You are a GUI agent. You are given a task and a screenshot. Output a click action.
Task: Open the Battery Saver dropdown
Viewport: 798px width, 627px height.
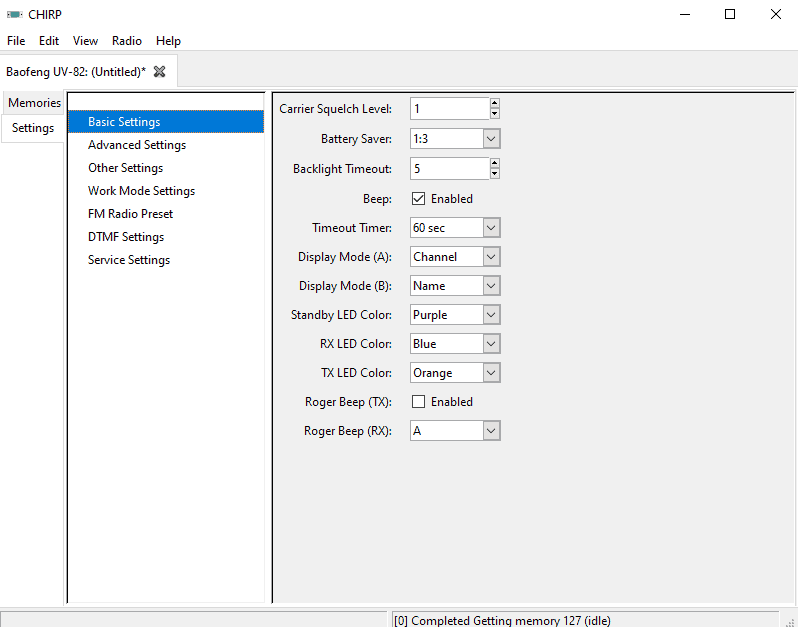(x=491, y=138)
